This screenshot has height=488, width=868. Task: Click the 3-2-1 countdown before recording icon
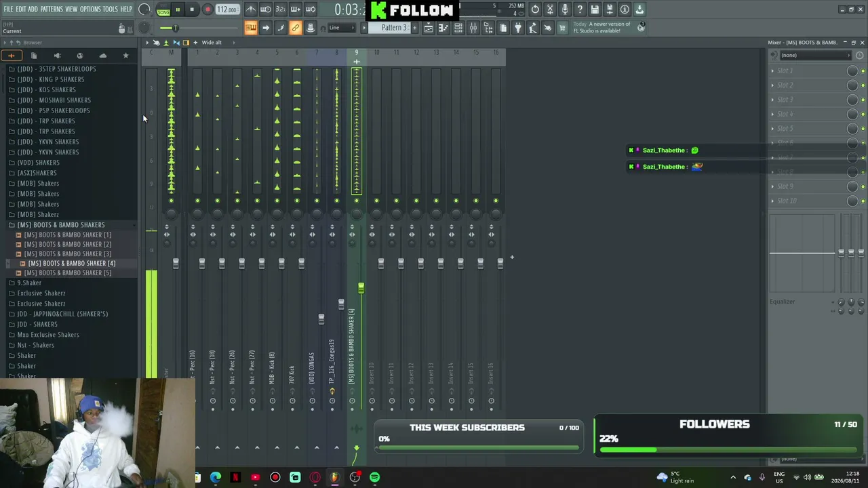tap(281, 9)
